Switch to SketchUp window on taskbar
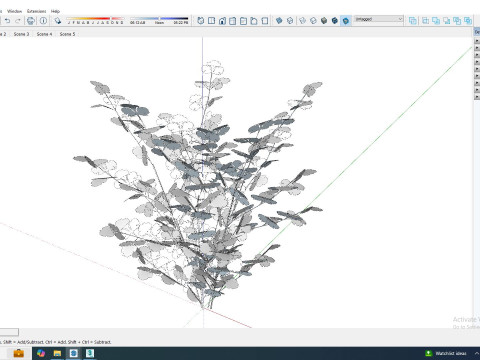480x360 pixels. (74, 353)
